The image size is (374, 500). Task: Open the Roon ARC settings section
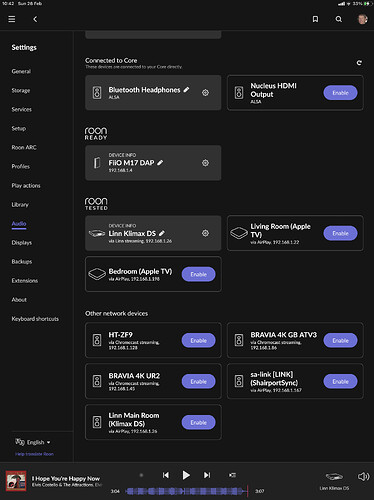tap(24, 147)
